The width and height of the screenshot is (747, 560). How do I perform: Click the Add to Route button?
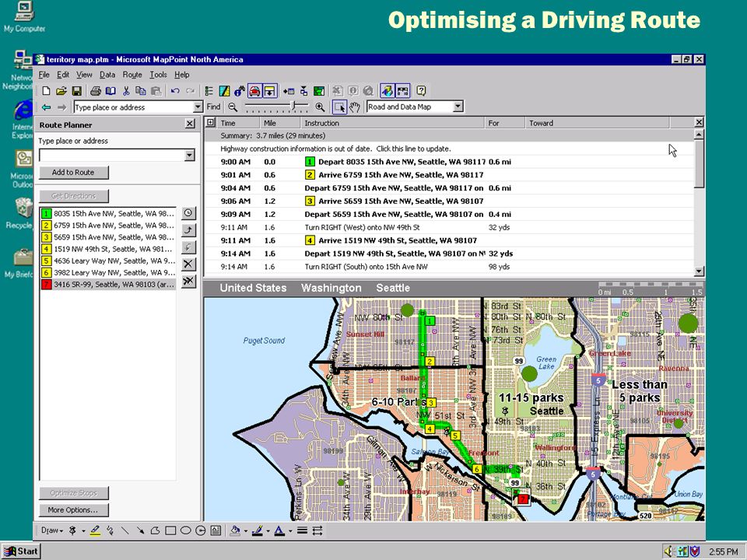73,173
